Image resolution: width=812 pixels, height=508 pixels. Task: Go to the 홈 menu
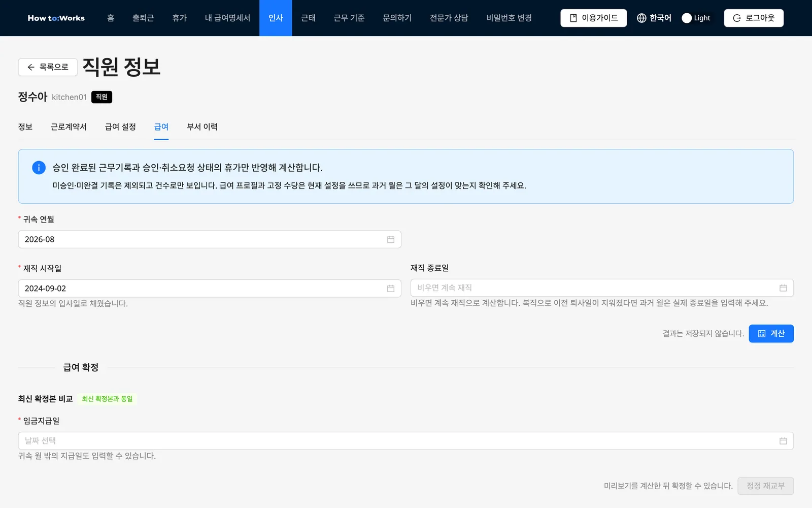111,18
